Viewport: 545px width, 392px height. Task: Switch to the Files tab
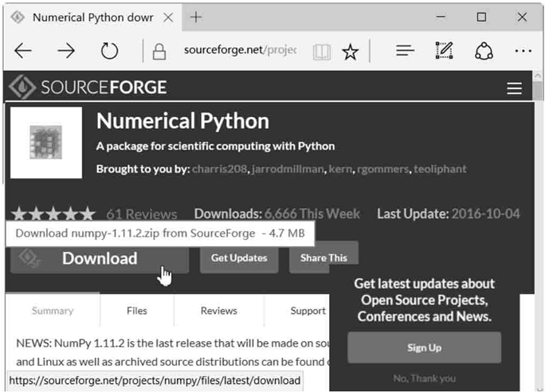click(x=136, y=311)
